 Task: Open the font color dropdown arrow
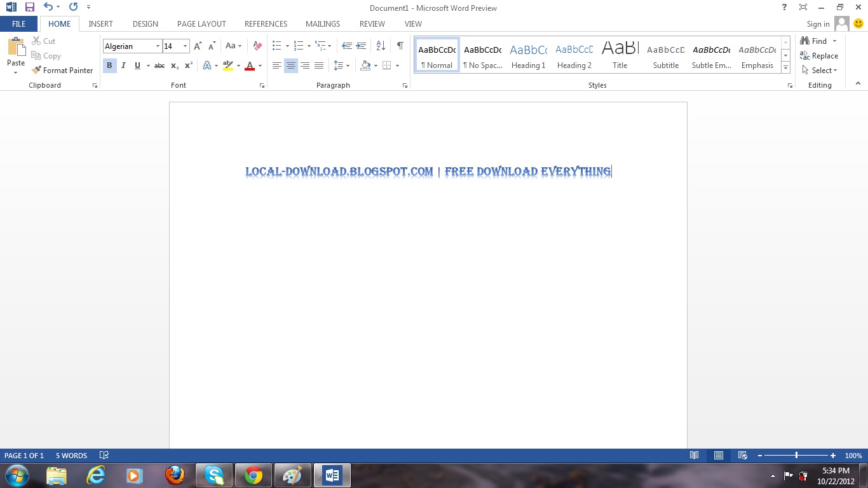(x=260, y=65)
